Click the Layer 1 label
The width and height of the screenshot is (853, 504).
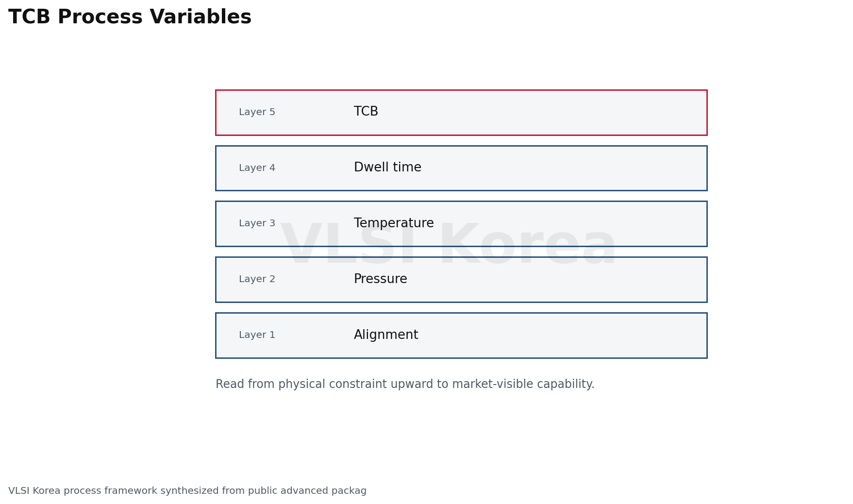257,335
